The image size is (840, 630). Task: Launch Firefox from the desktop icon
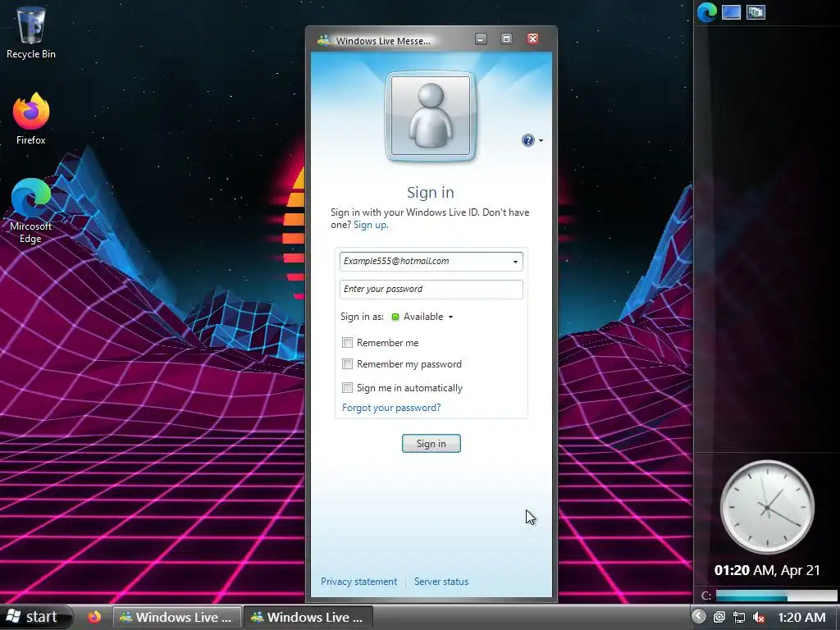pos(31,118)
